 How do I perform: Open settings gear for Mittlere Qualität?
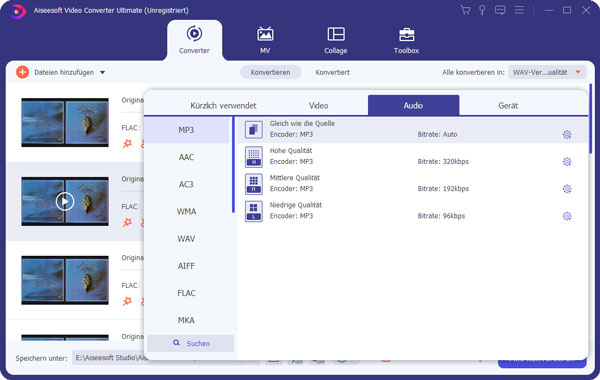[567, 189]
